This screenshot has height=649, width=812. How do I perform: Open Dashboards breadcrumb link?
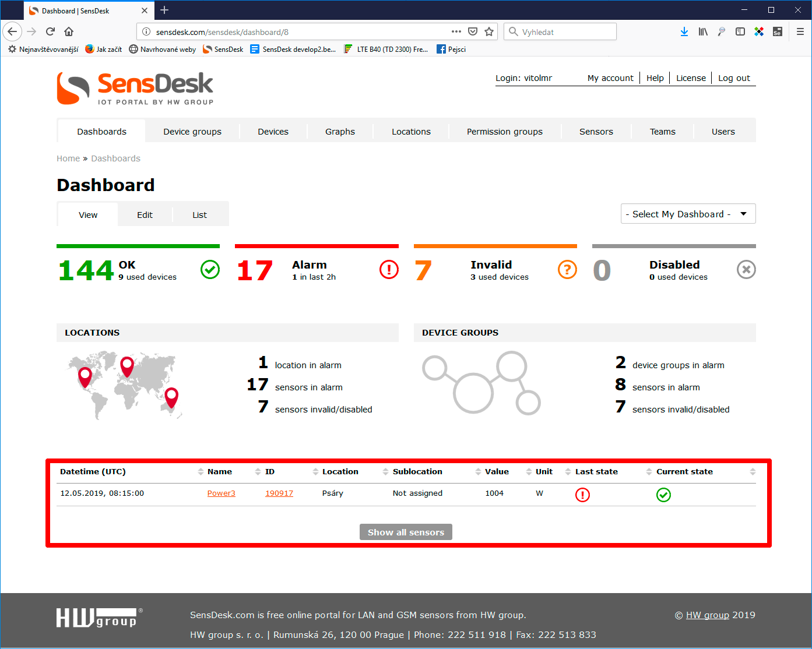[115, 158]
